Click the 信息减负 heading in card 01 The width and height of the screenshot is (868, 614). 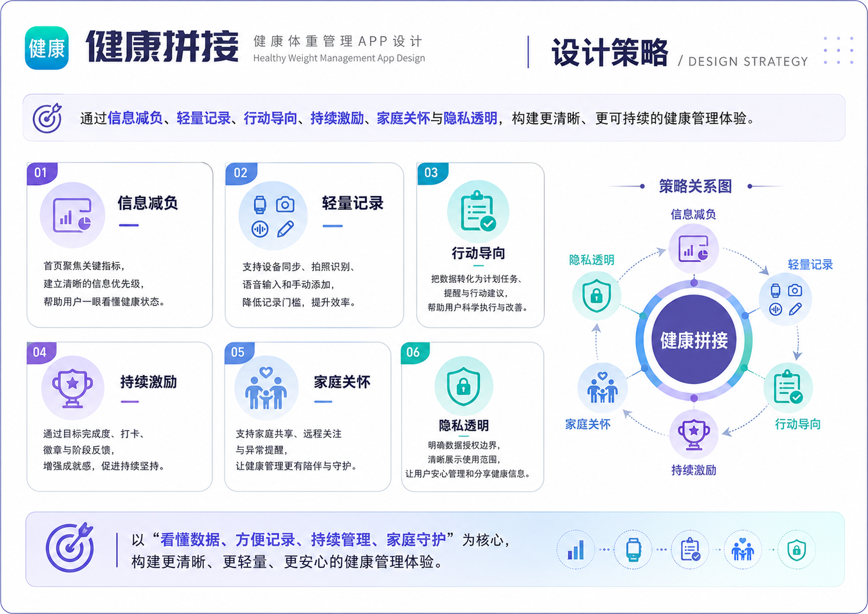click(148, 203)
